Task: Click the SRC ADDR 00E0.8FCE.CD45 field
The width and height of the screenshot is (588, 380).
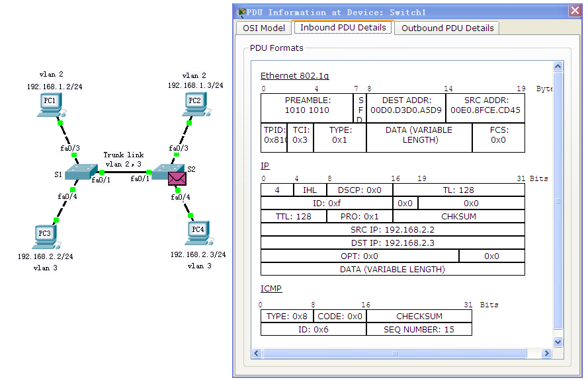Action: pos(485,108)
